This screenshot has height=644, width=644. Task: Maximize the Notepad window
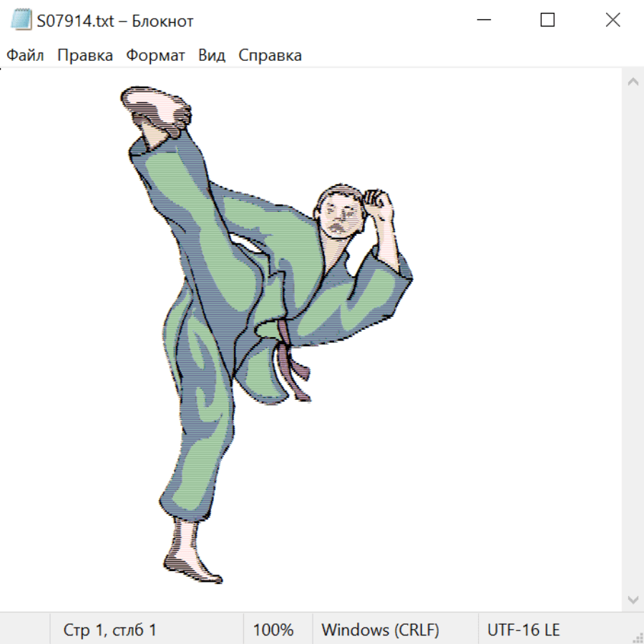[547, 21]
